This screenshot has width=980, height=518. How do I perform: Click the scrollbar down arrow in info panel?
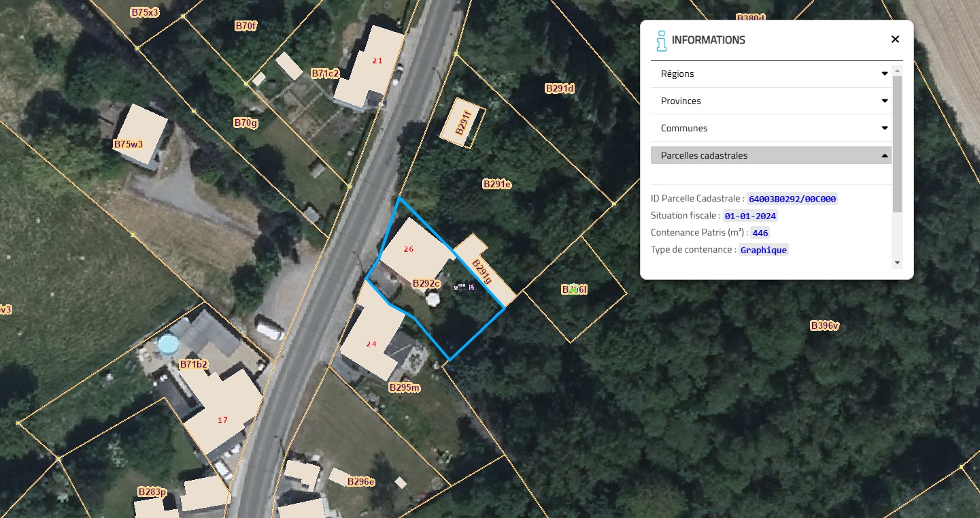(x=897, y=263)
